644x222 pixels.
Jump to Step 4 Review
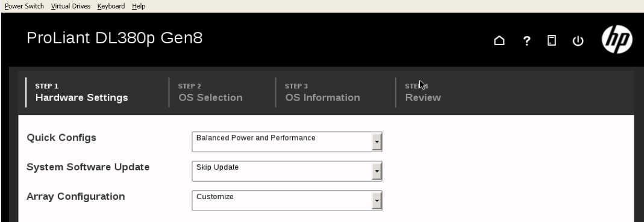click(423, 92)
